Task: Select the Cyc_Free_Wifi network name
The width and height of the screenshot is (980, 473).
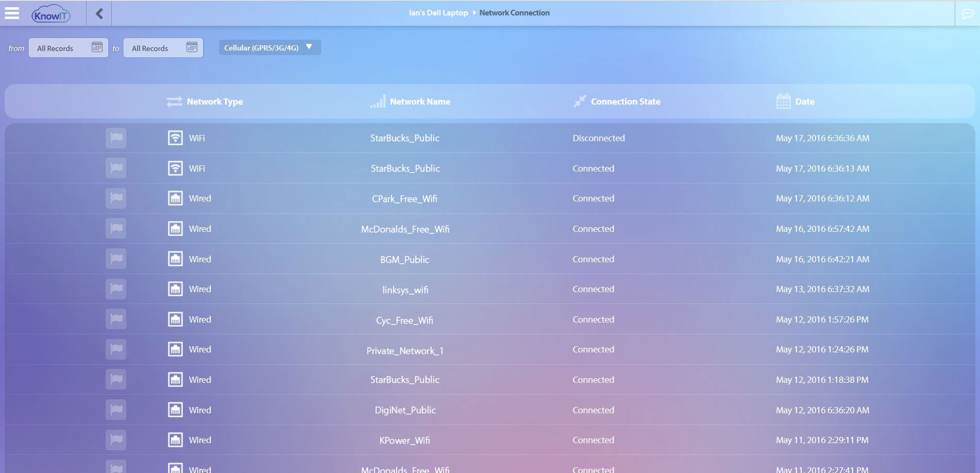Action: (404, 320)
